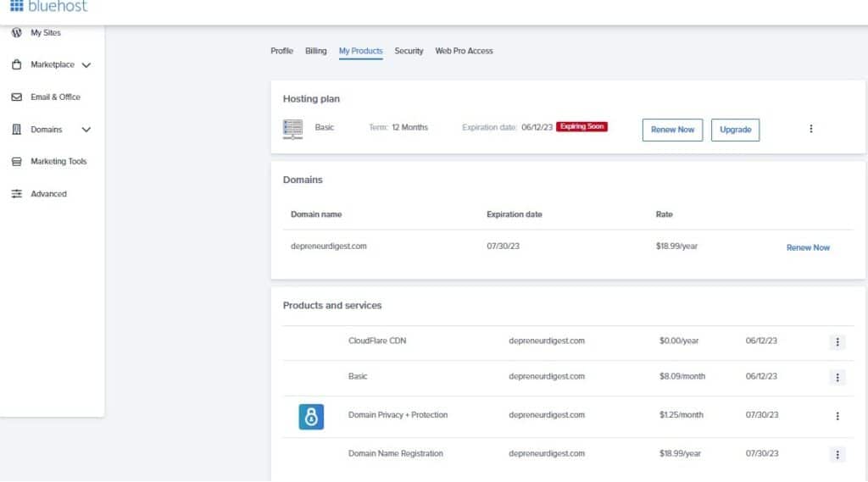
Task: Click the Upgrade hosting plan button
Action: tap(735, 130)
